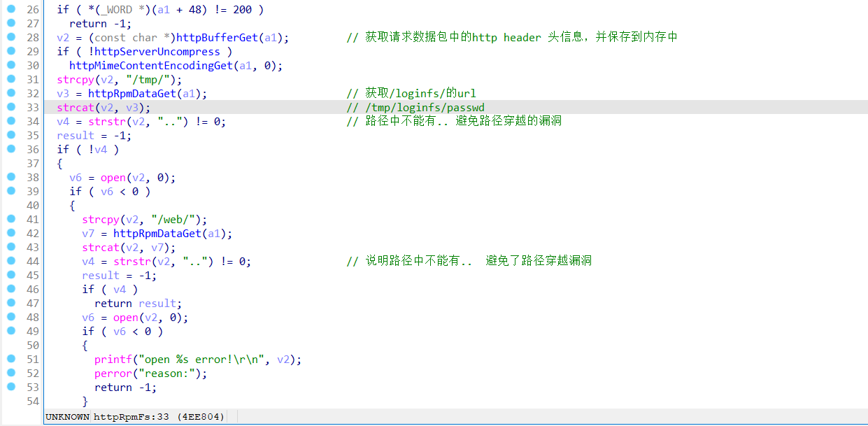This screenshot has width=868, height=426.
Task: Toggle breakpoint dot on line 31
Action: pos(10,79)
